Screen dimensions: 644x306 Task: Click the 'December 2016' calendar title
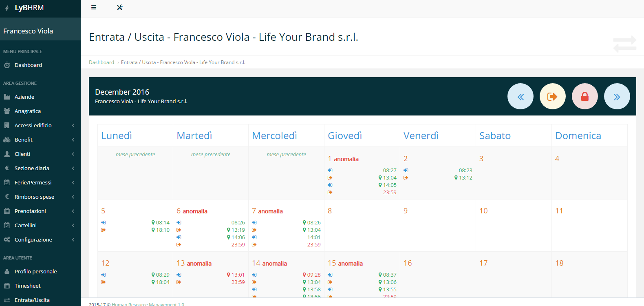(x=122, y=92)
